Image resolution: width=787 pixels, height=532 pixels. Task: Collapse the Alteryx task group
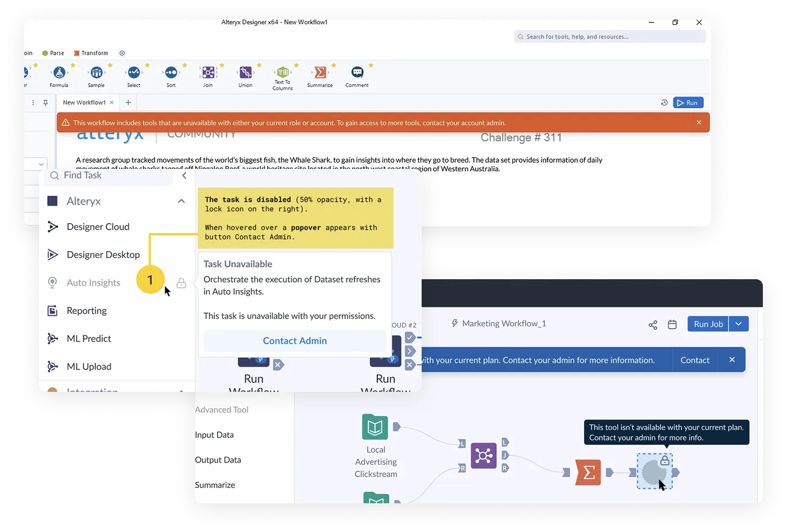(x=182, y=201)
